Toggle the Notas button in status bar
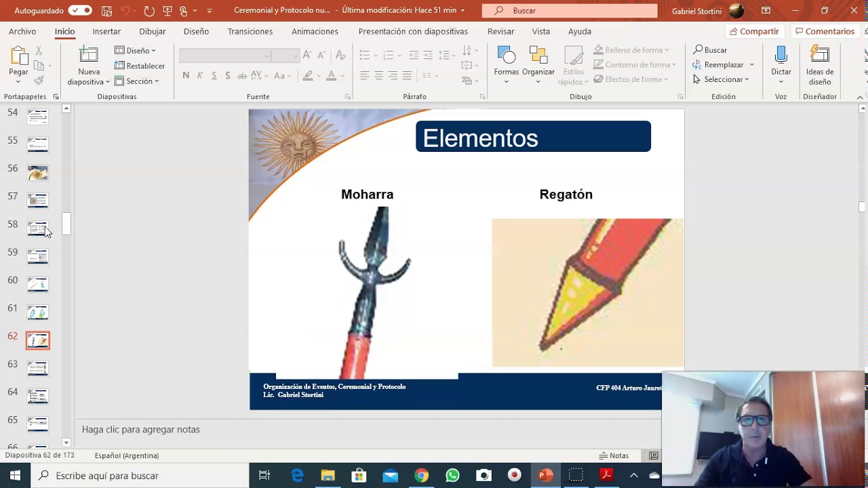Viewport: 868px width, 488px height. point(614,455)
